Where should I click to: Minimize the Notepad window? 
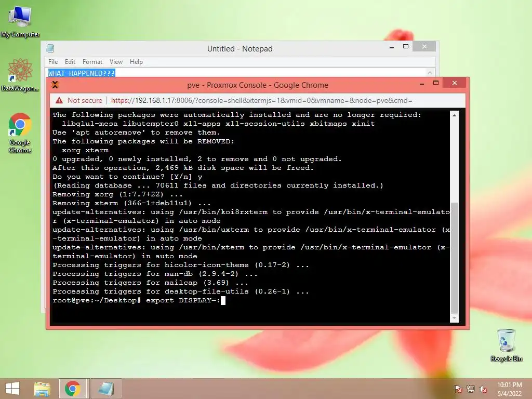(392, 47)
